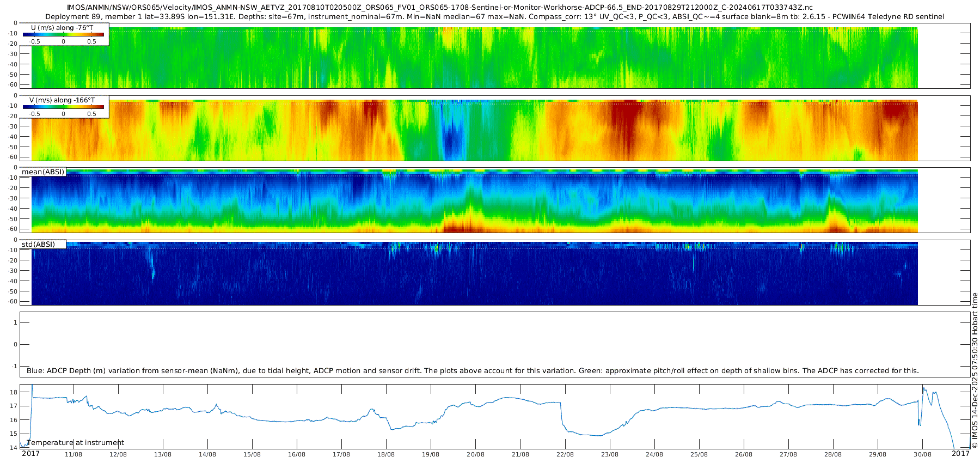Screen dimensions: 980x463
Task: Click the U velocity colorbar
Action: [x=63, y=34]
